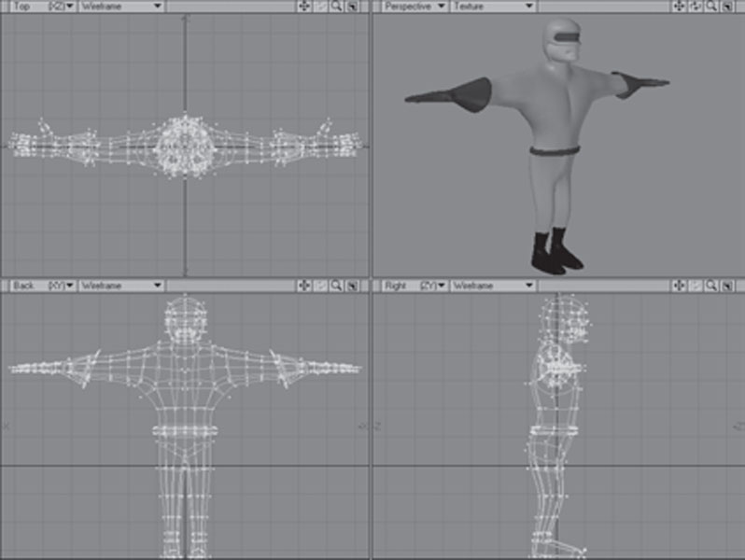The image size is (745, 560).
Task: Maximize the Back viewport
Action: tap(352, 286)
